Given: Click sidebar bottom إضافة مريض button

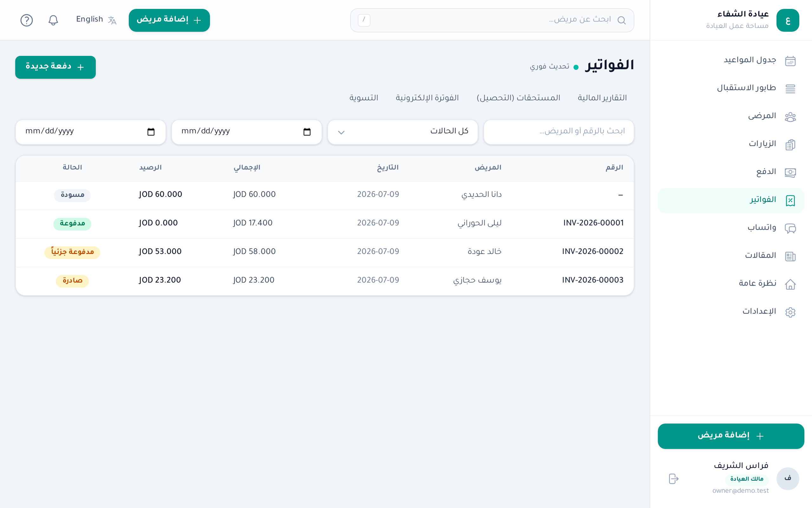Looking at the screenshot, I should coord(730,436).
